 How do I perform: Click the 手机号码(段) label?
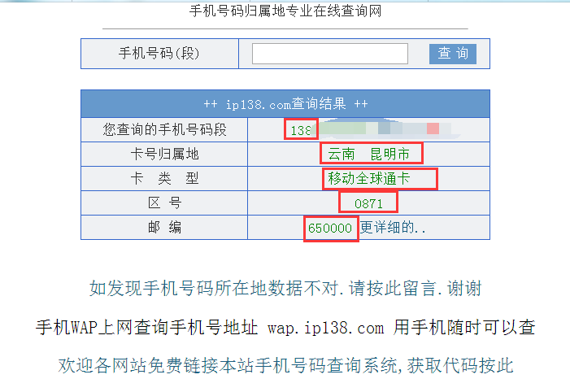pyautogui.click(x=159, y=54)
